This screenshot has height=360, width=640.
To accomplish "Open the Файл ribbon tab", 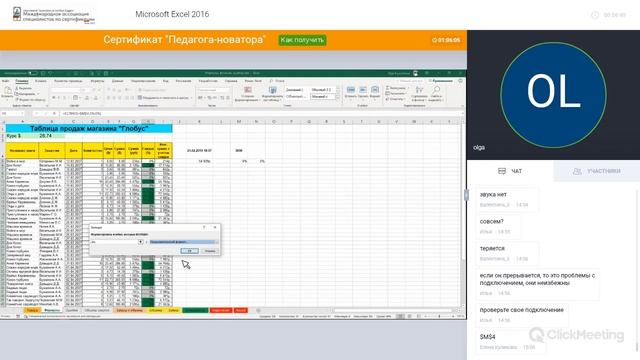I will tap(6, 81).
